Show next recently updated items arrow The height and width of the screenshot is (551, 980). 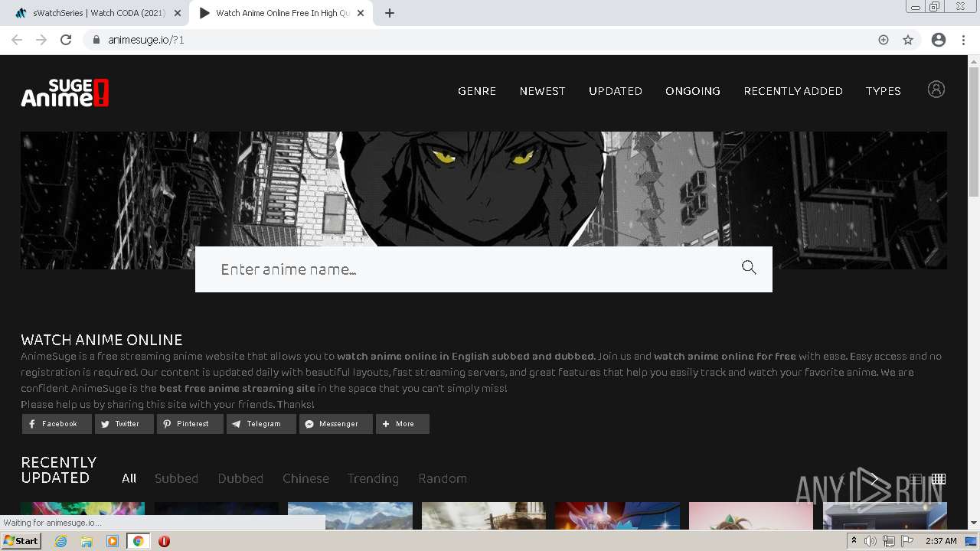[x=874, y=479]
